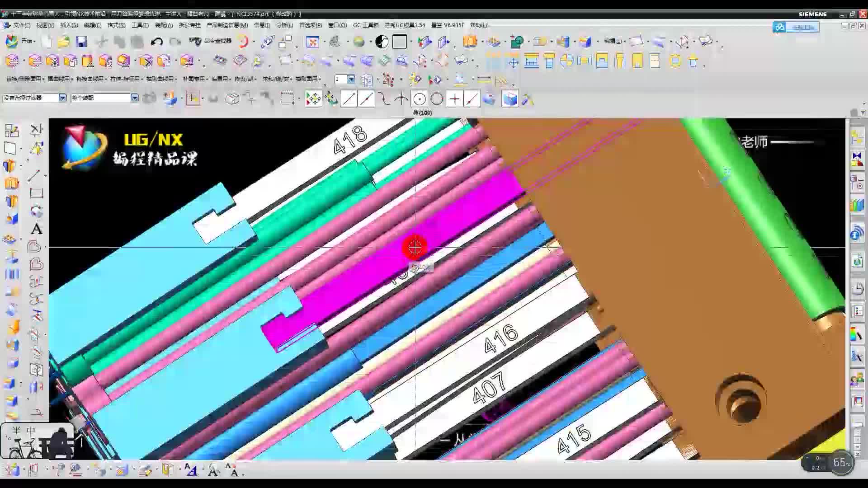Open the selection filter type dropdown
The width and height of the screenshot is (868, 488).
pyautogui.click(x=62, y=98)
